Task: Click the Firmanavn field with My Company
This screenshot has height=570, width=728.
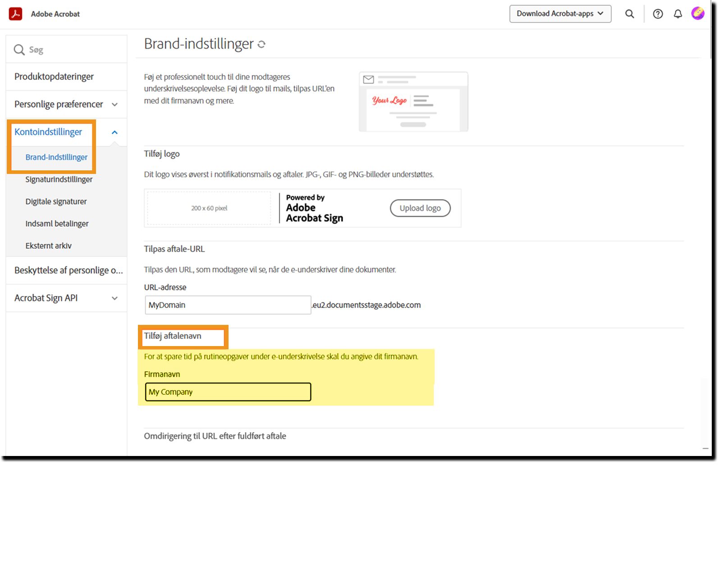Action: coord(228,392)
